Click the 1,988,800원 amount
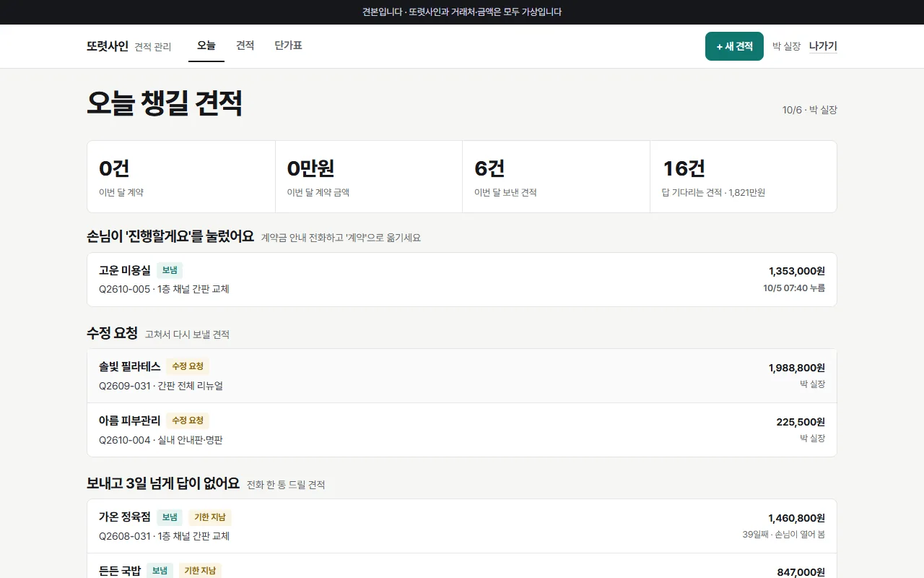924x578 pixels. 797,368
